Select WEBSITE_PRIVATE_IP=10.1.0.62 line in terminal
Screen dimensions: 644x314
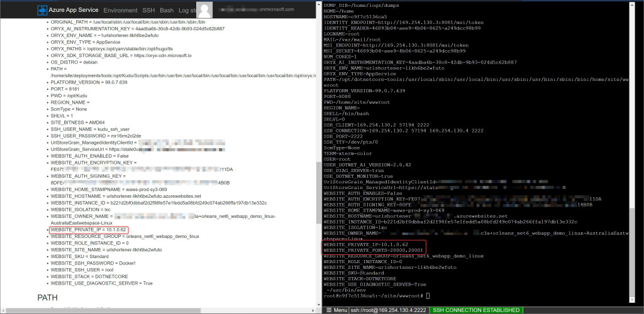pos(365,245)
